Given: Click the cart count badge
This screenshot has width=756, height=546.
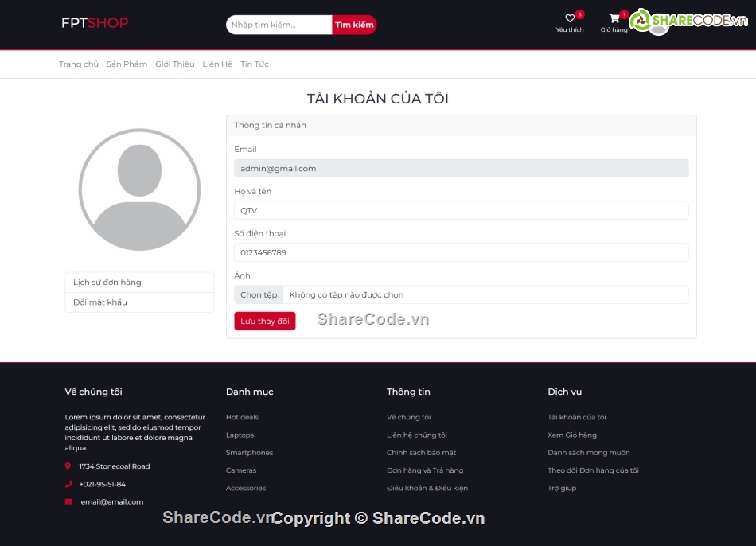Looking at the screenshot, I should click(624, 14).
